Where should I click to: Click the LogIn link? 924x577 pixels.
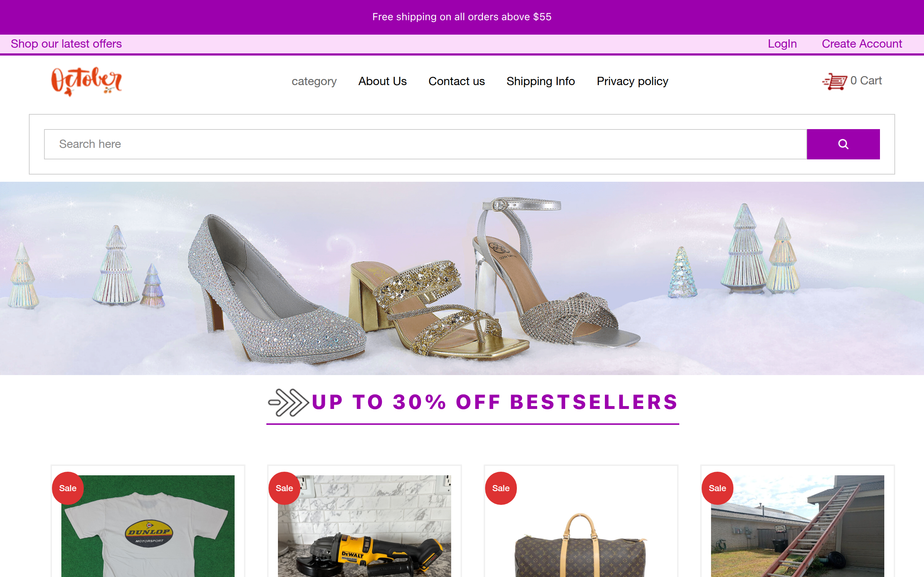pyautogui.click(x=782, y=44)
